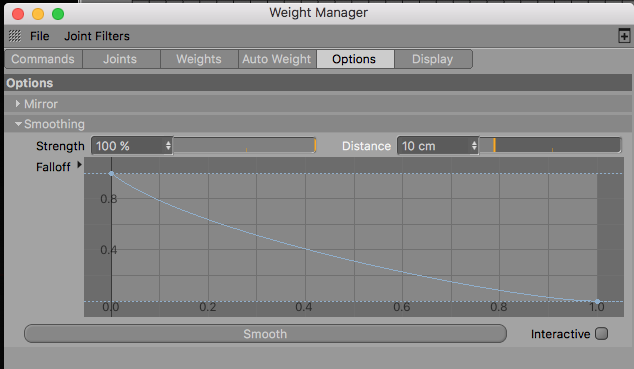The height and width of the screenshot is (369, 634).
Task: Select the curve start point at top left
Action: (x=111, y=173)
